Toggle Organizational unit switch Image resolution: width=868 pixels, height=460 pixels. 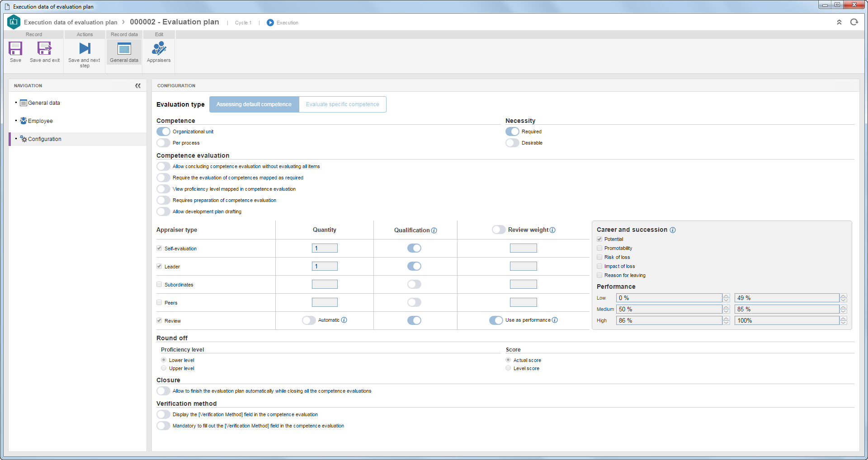point(163,131)
